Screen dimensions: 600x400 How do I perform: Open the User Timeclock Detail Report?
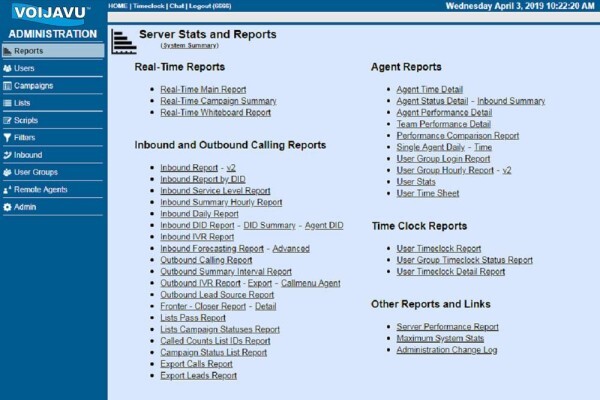click(451, 272)
